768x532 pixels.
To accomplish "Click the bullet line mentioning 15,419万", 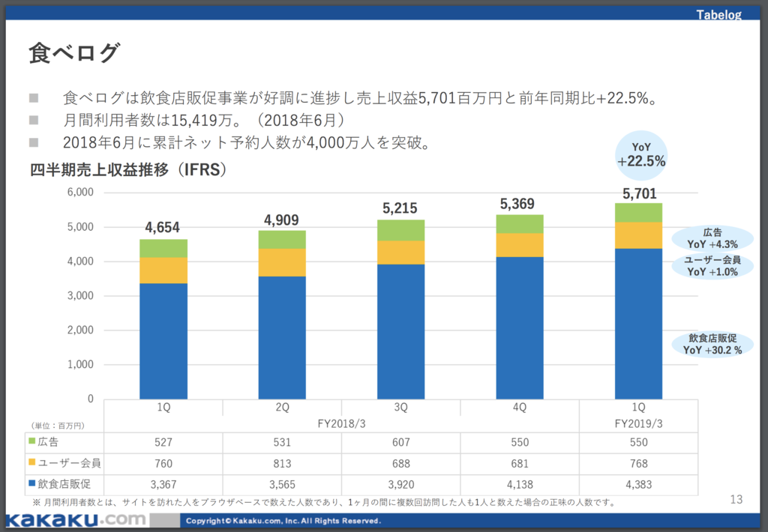I will tap(204, 121).
